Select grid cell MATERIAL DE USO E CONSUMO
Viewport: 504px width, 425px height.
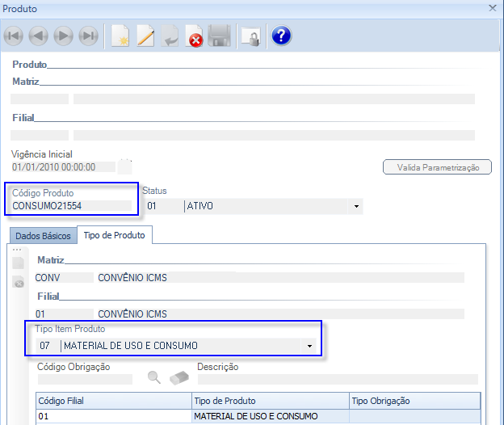coord(271,416)
